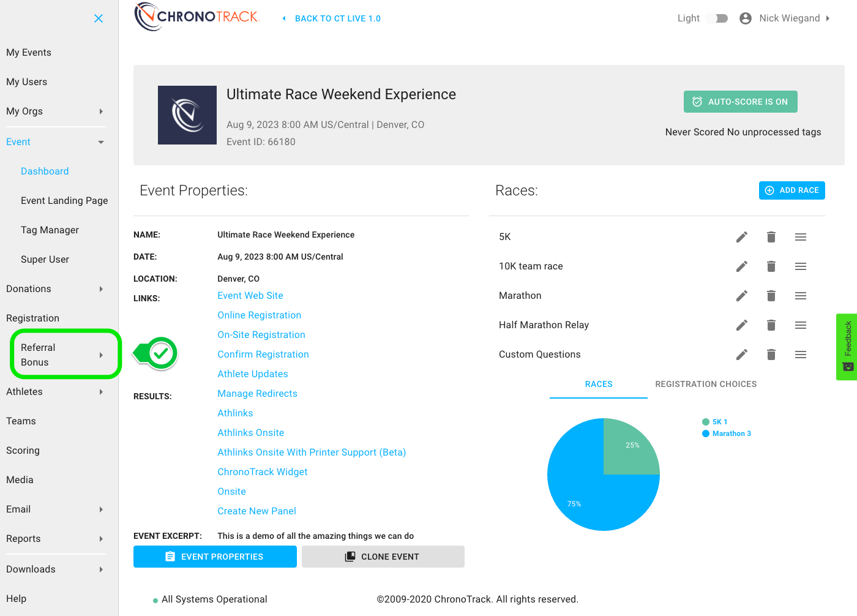Delete the 5K race
This screenshot has width=857, height=616.
click(x=771, y=237)
